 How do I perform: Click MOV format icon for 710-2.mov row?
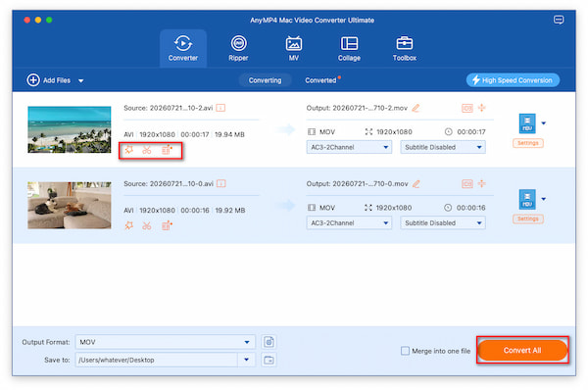[527, 123]
